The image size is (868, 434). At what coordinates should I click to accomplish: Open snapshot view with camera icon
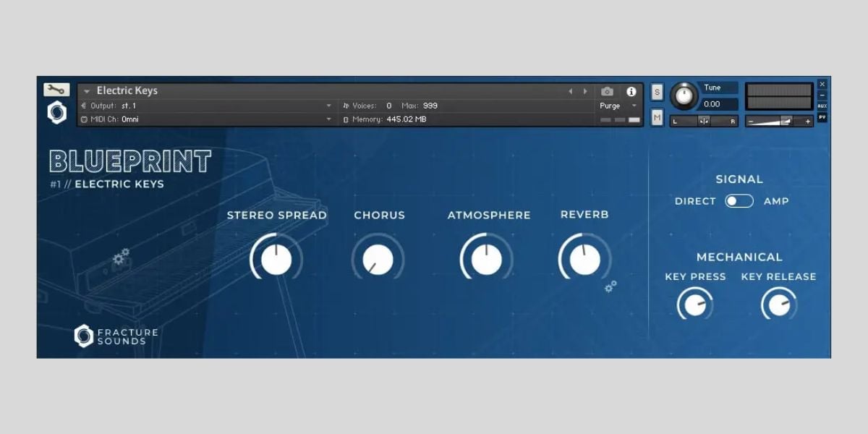coord(608,91)
